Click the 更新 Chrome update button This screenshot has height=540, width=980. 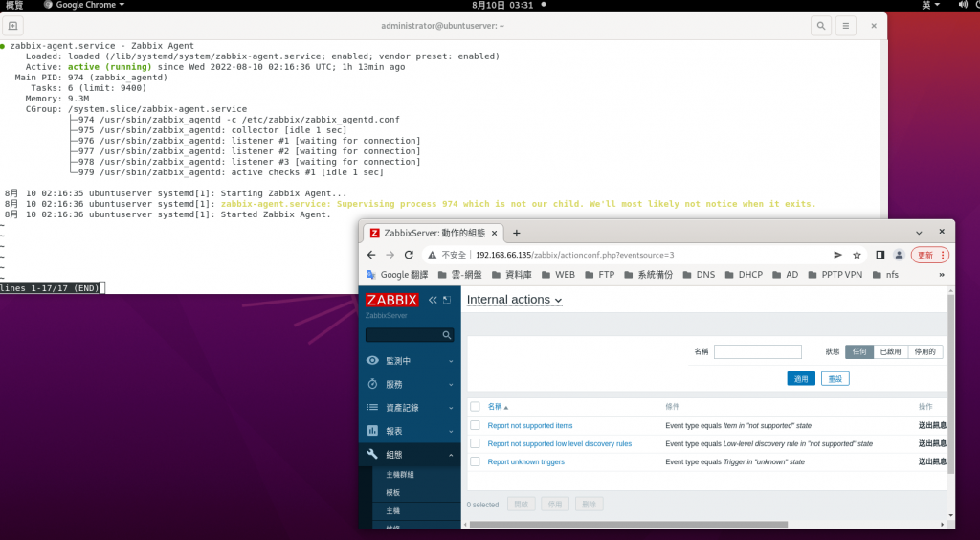[930, 255]
